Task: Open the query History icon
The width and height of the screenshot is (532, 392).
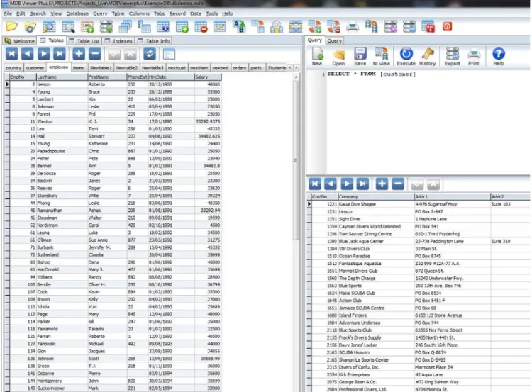Action: [x=427, y=55]
